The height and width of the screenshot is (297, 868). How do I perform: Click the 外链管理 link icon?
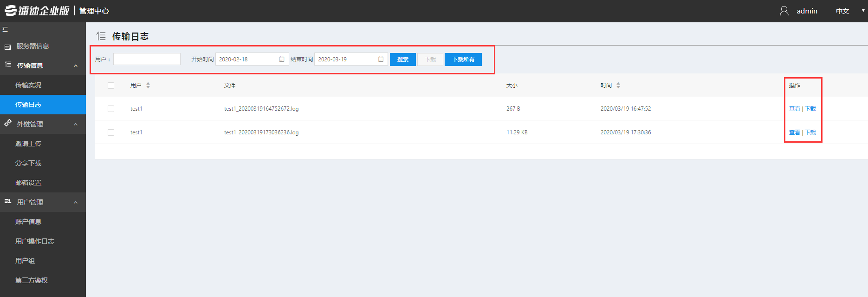pyautogui.click(x=8, y=124)
